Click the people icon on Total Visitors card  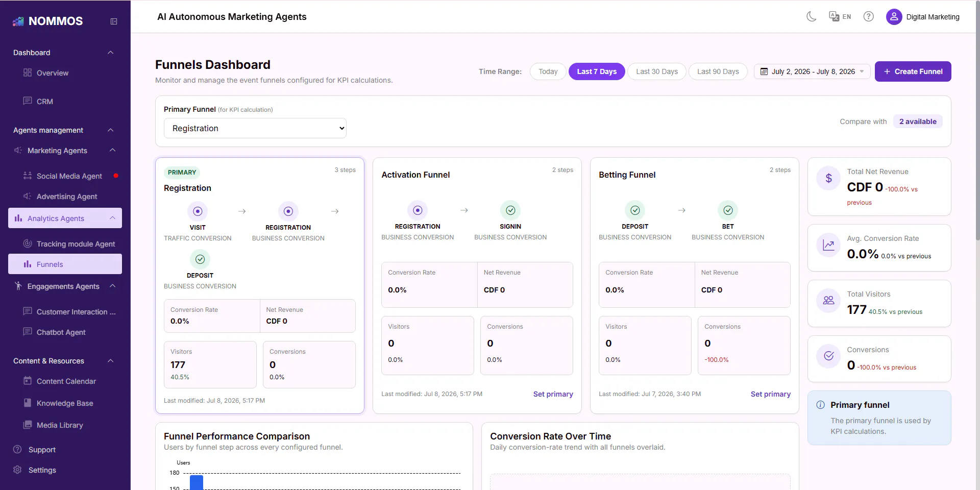coord(829,301)
